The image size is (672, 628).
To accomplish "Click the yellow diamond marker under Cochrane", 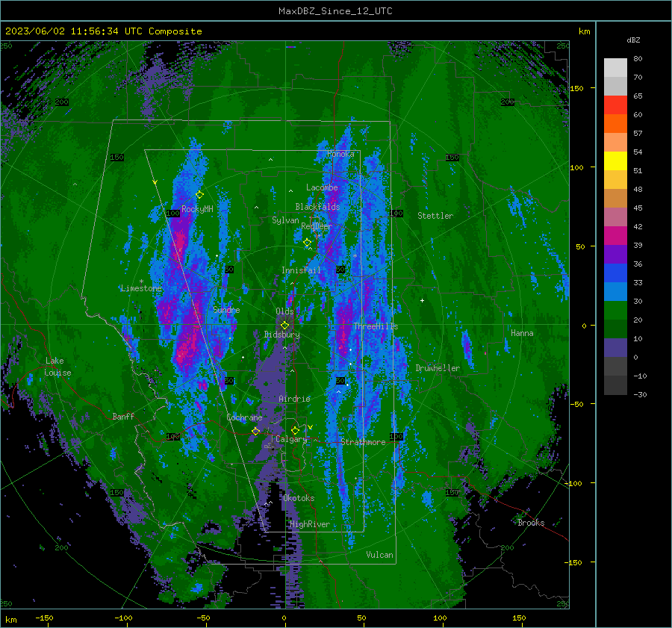I will (x=256, y=431).
